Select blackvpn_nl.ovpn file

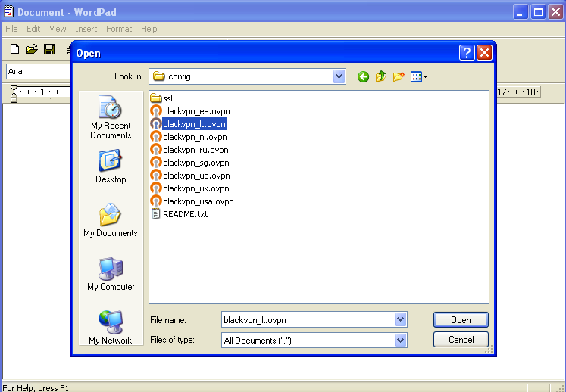coord(189,137)
